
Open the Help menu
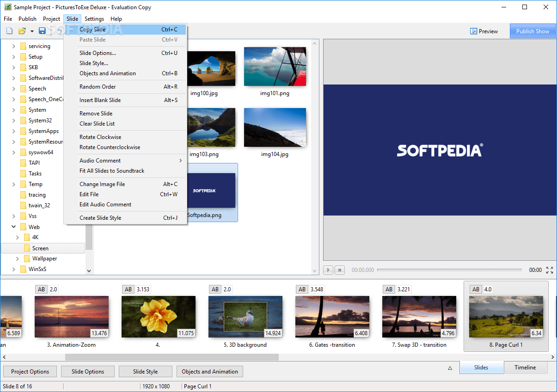[116, 19]
